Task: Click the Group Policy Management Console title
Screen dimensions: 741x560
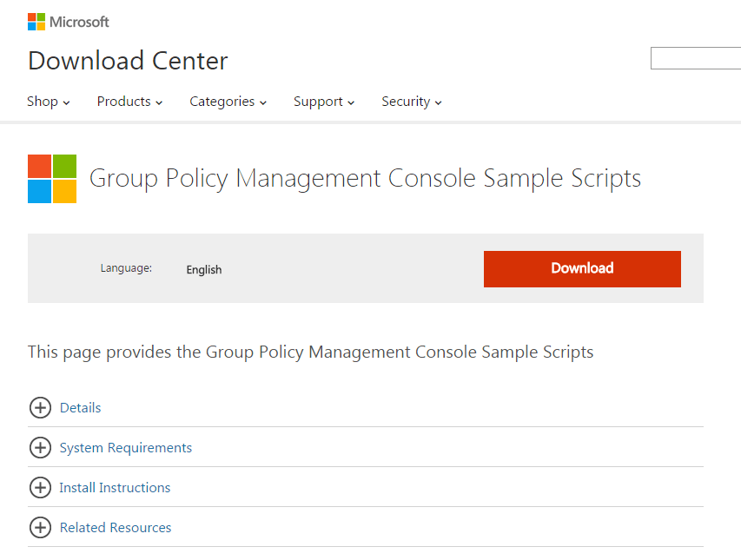Action: [365, 179]
